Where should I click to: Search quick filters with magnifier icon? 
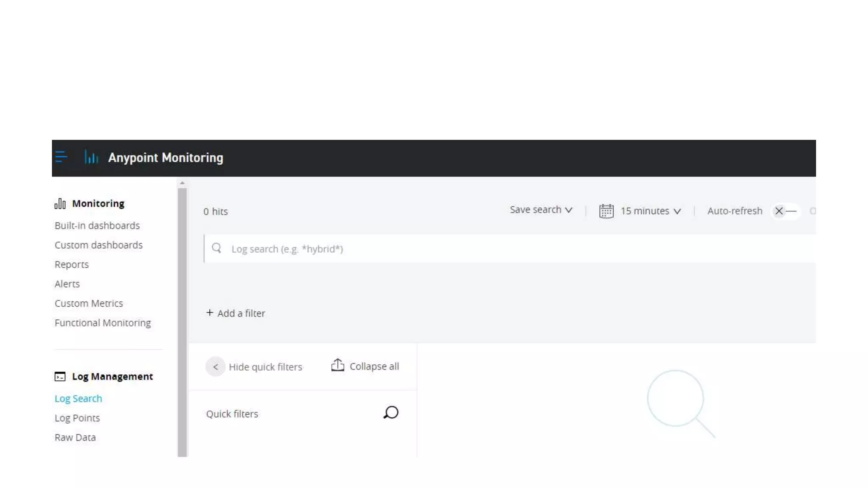click(x=391, y=413)
